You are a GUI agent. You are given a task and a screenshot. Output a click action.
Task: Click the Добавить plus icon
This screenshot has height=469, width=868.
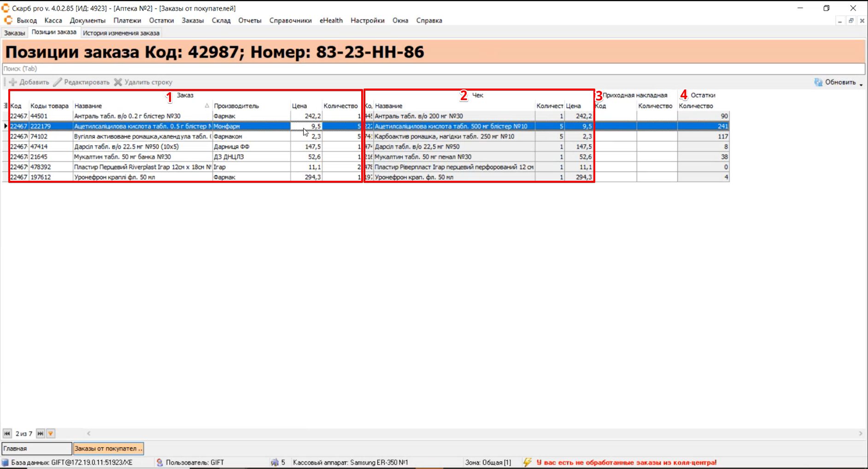[13, 82]
